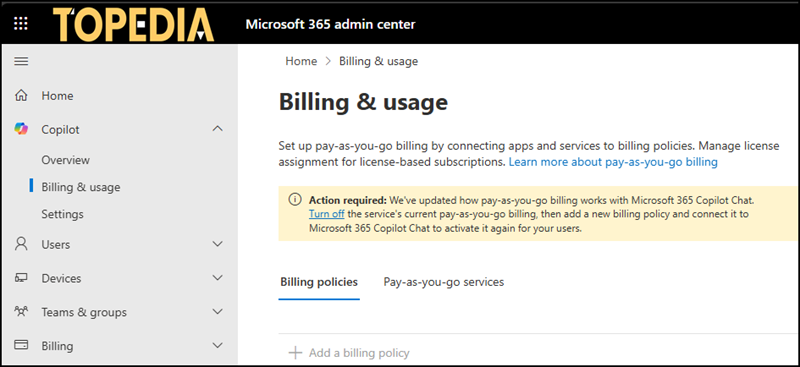This screenshot has width=800, height=367.
Task: Select Users label in the sidebar
Action: pos(56,244)
